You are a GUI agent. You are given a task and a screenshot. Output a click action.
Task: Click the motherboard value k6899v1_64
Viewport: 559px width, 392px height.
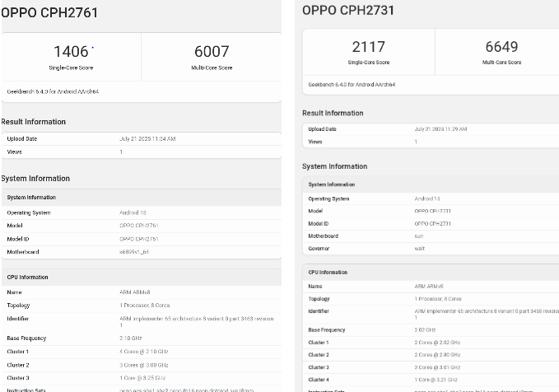[x=134, y=252]
